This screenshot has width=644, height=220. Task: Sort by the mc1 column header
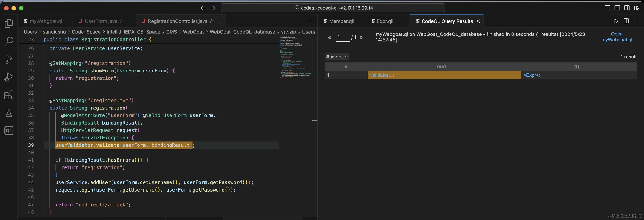(441, 67)
